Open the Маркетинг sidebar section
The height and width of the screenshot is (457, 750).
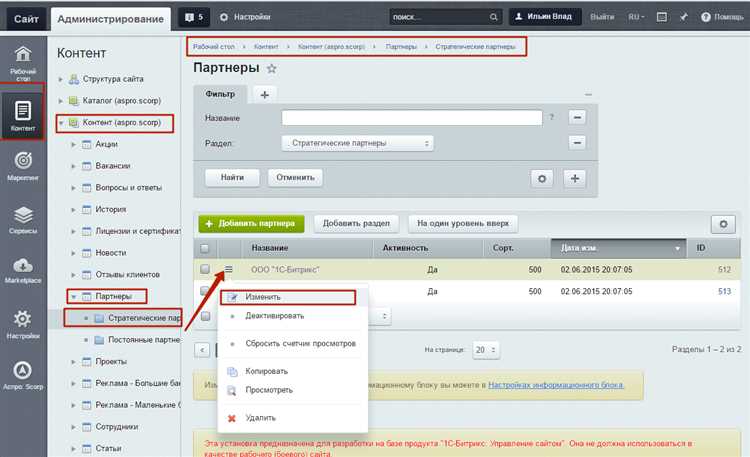pos(23,166)
